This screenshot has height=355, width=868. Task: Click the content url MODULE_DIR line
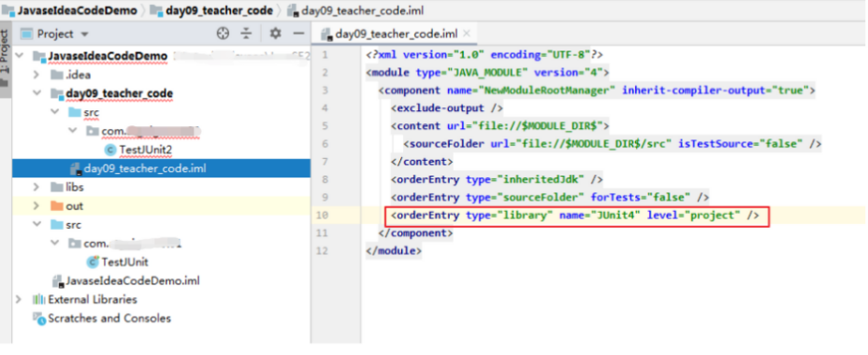click(499, 125)
